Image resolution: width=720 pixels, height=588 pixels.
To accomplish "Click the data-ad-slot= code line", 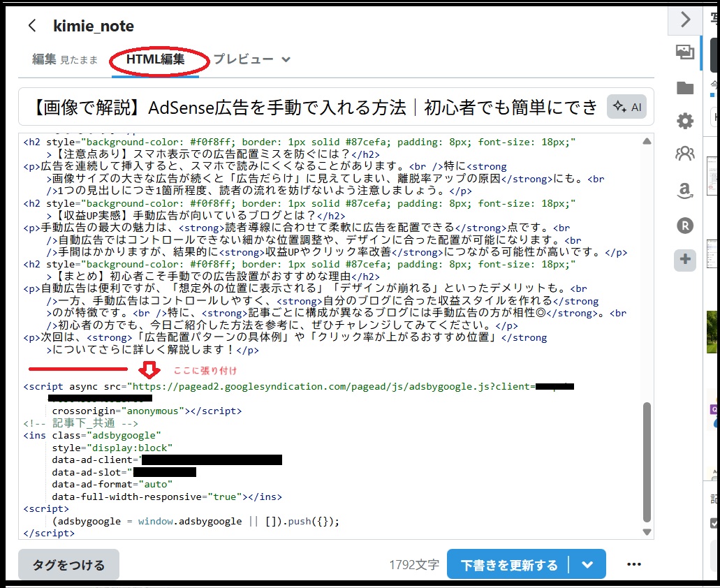I will (124, 472).
